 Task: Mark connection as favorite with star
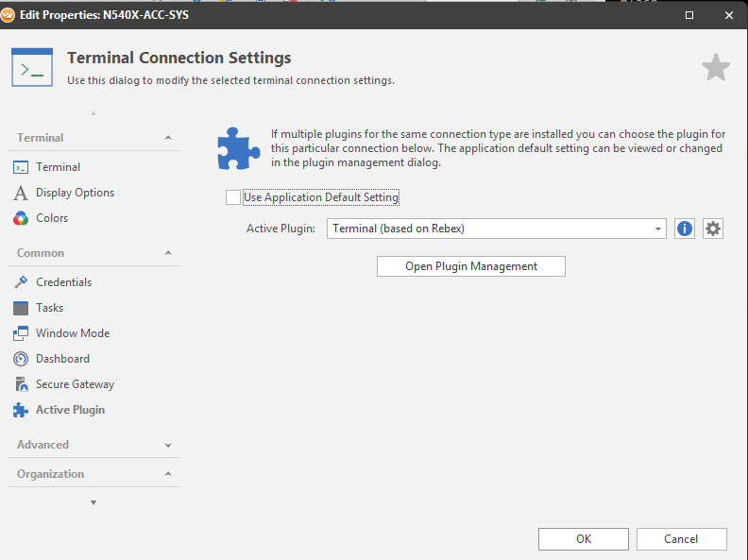tap(715, 68)
